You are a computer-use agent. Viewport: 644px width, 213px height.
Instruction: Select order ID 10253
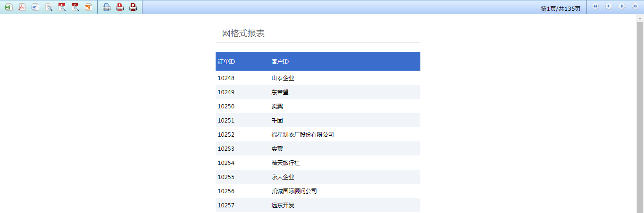(x=226, y=148)
